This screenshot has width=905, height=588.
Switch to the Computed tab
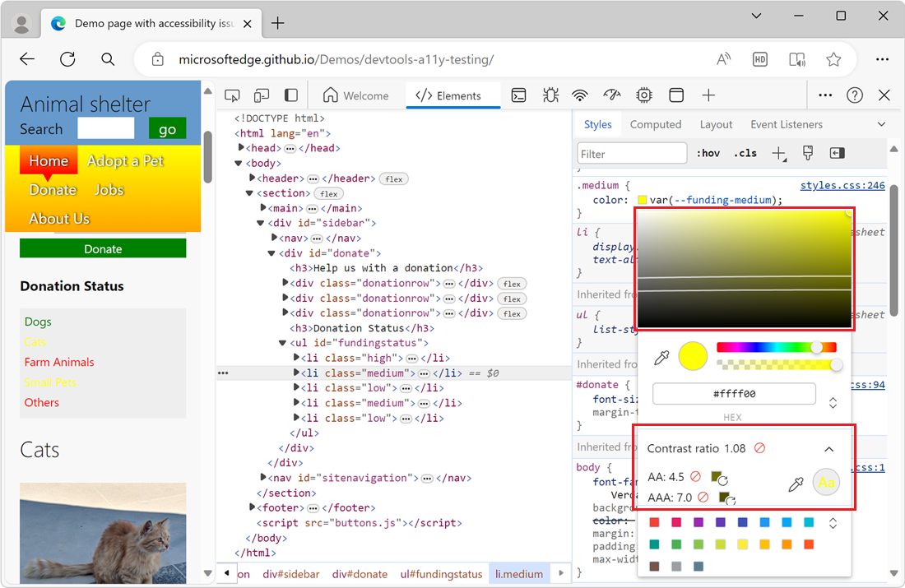(656, 124)
